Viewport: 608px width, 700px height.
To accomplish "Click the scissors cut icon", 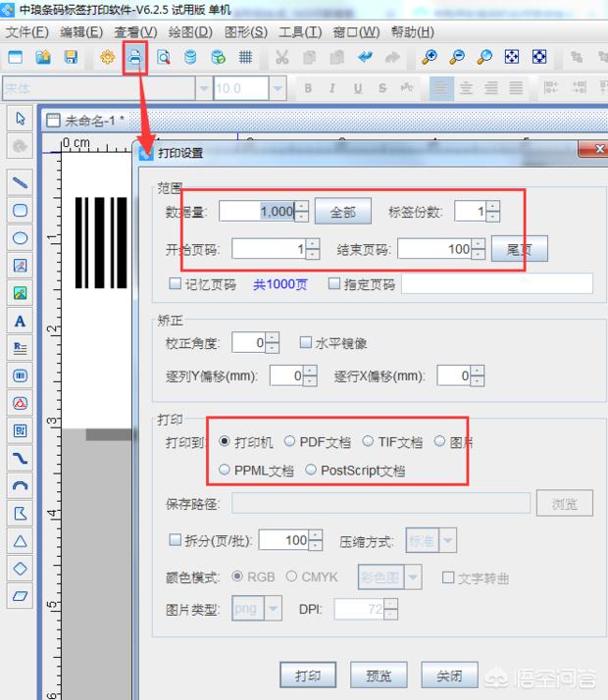I will pos(281,57).
